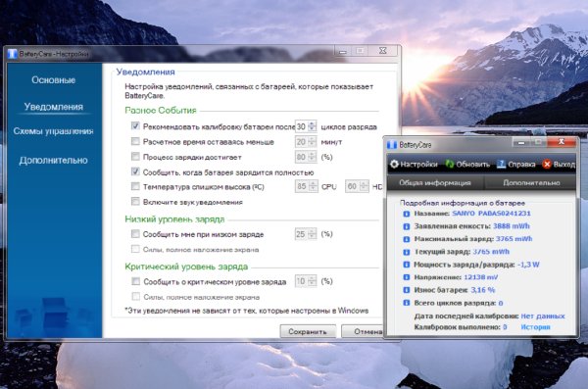Switch to Общая информация tab
588x389 pixels.
(x=435, y=182)
